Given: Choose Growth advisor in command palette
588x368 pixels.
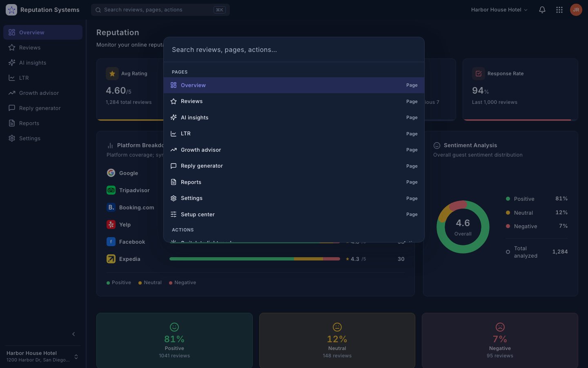Looking at the screenshot, I should 294,150.
